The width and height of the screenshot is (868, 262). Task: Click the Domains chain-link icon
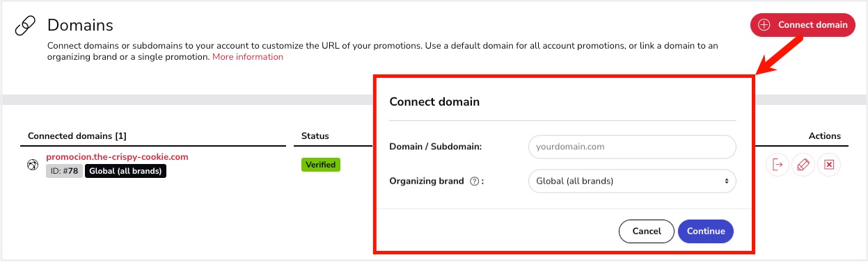tap(25, 26)
